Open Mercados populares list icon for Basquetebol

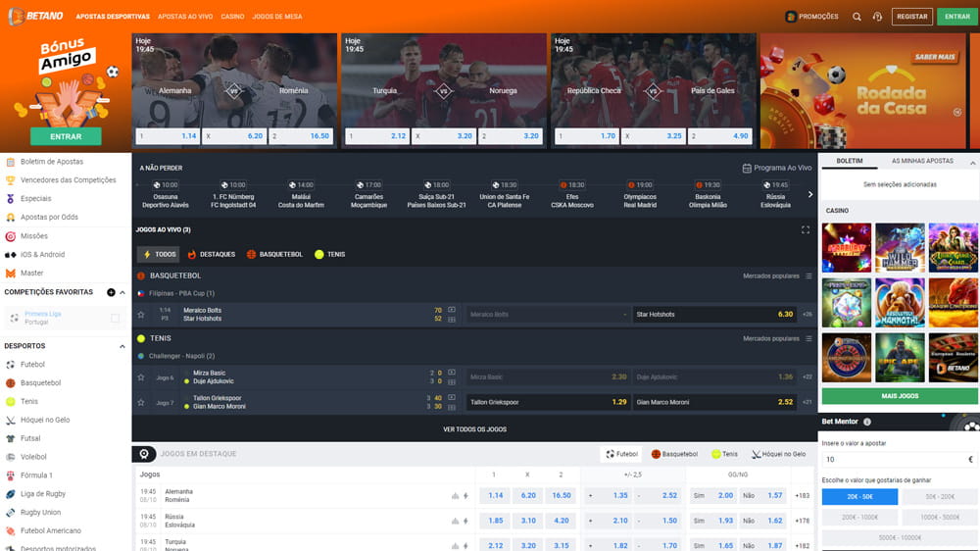[x=808, y=275]
